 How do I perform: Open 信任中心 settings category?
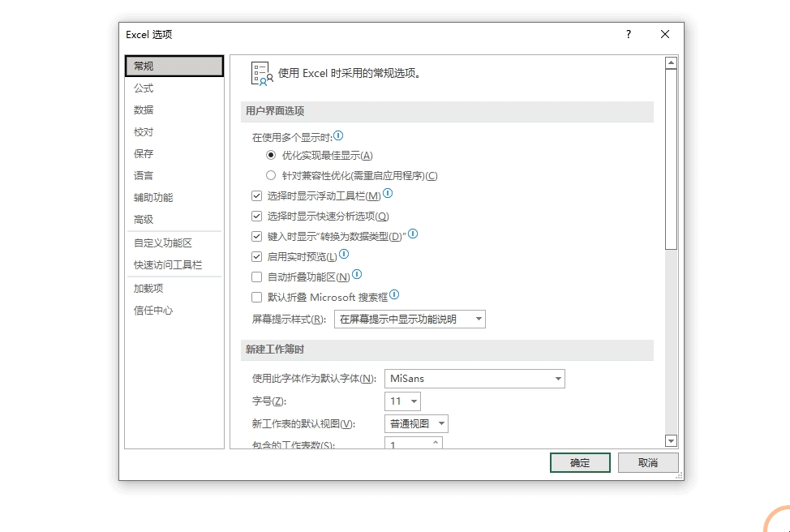(x=174, y=311)
